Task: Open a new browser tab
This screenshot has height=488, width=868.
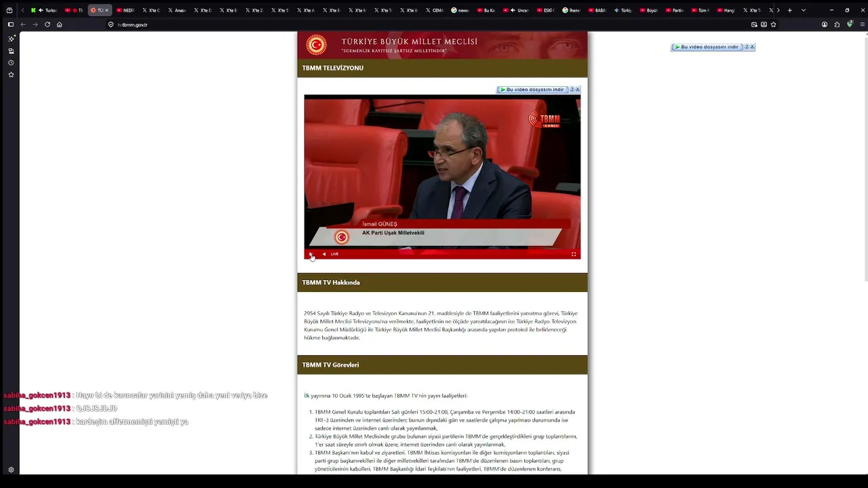Action: (x=789, y=10)
